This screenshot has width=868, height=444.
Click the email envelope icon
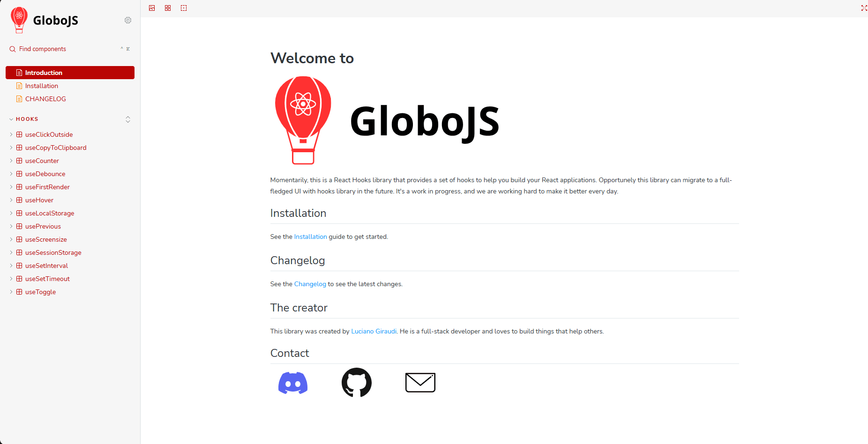coord(420,382)
